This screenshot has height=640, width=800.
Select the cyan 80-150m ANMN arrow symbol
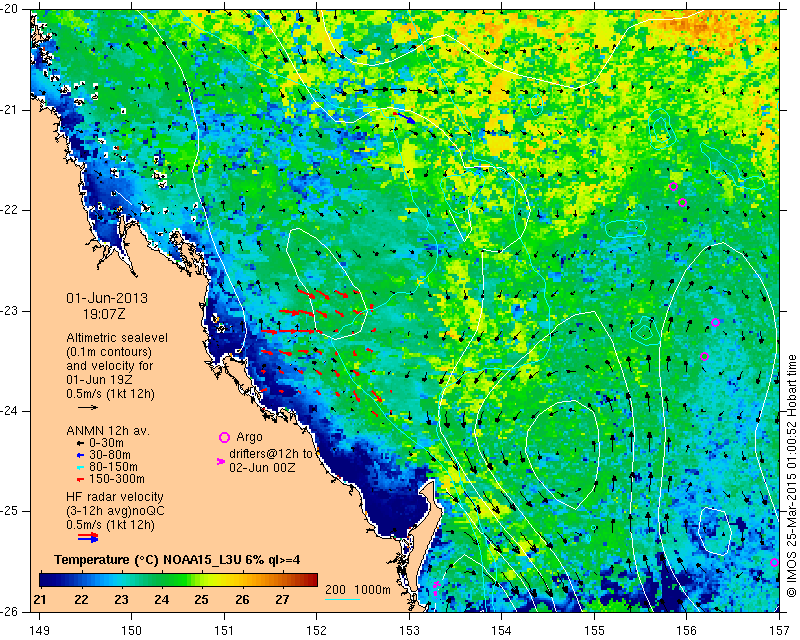pos(80,467)
